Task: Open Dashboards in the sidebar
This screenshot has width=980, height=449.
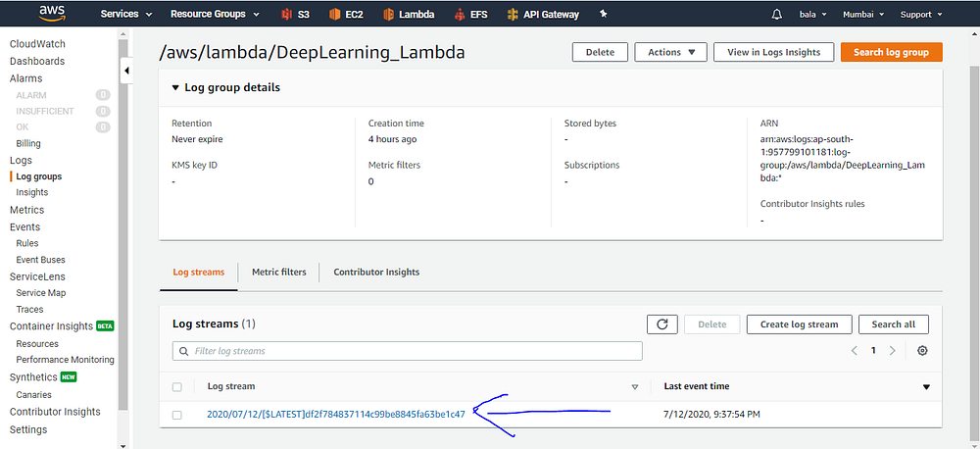Action: click(37, 62)
